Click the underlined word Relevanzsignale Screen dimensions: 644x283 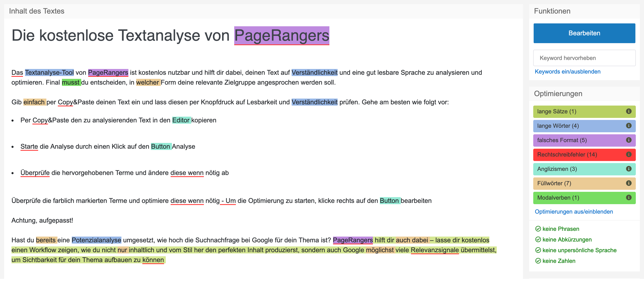click(x=434, y=250)
